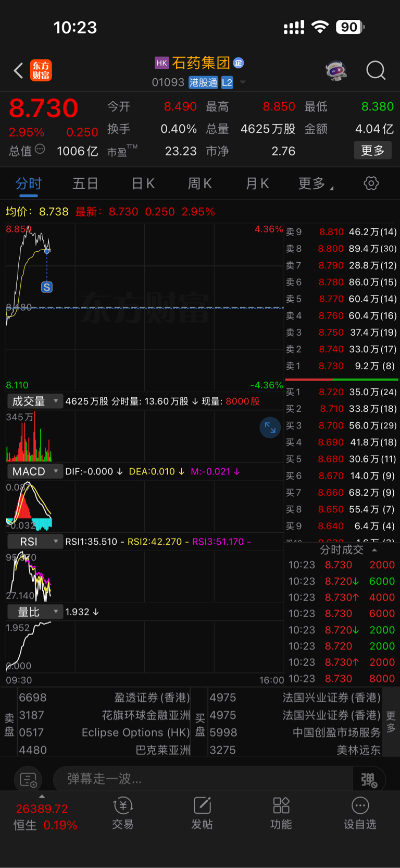Expand the 更多 chart period menu
400x868 pixels.
[x=316, y=184]
